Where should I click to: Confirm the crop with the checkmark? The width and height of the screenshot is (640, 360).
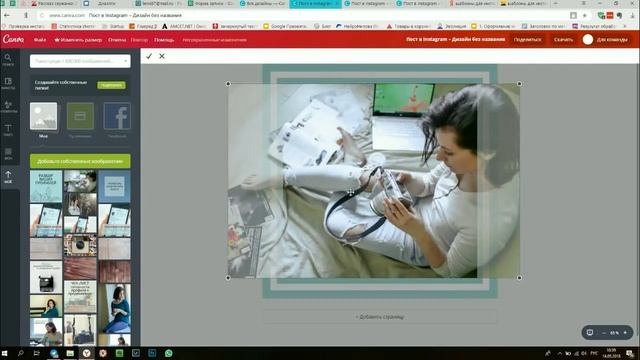coord(149,56)
